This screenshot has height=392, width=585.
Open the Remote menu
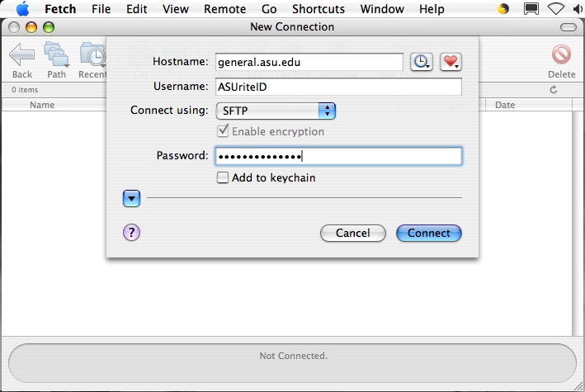click(x=224, y=9)
